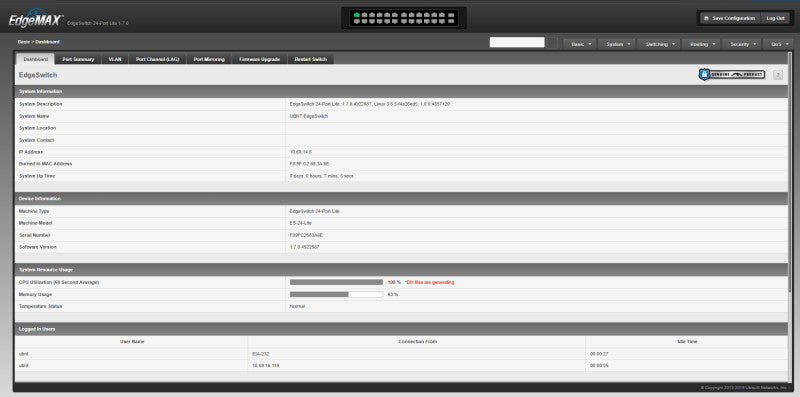This screenshot has width=800, height=397.
Task: Click the Connection From column header
Action: pyautogui.click(x=417, y=341)
